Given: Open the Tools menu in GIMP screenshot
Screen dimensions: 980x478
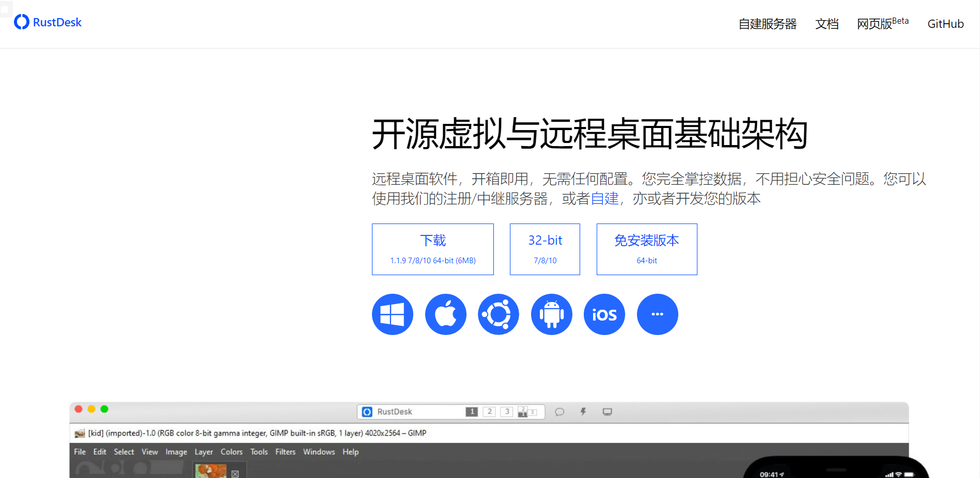Looking at the screenshot, I should [x=259, y=452].
